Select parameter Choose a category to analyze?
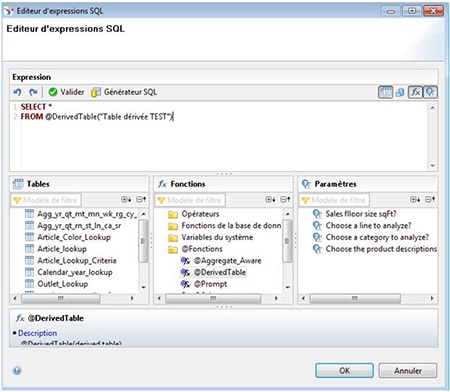The height and width of the screenshot is (392, 450). [377, 237]
